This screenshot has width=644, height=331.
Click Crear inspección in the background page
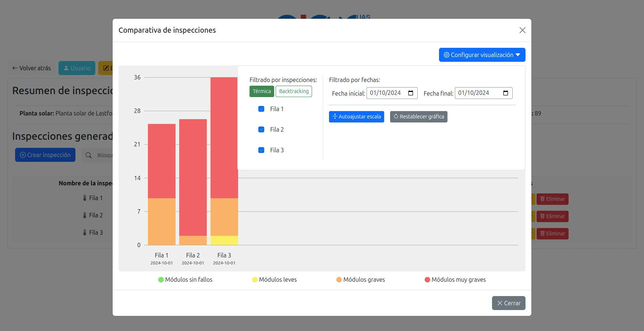(45, 155)
